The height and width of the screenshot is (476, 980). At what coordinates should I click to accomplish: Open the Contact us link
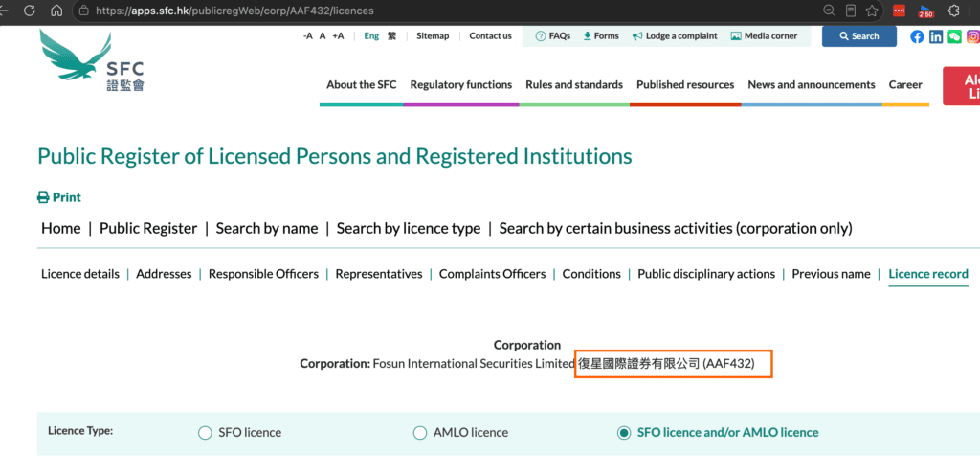pyautogui.click(x=491, y=36)
